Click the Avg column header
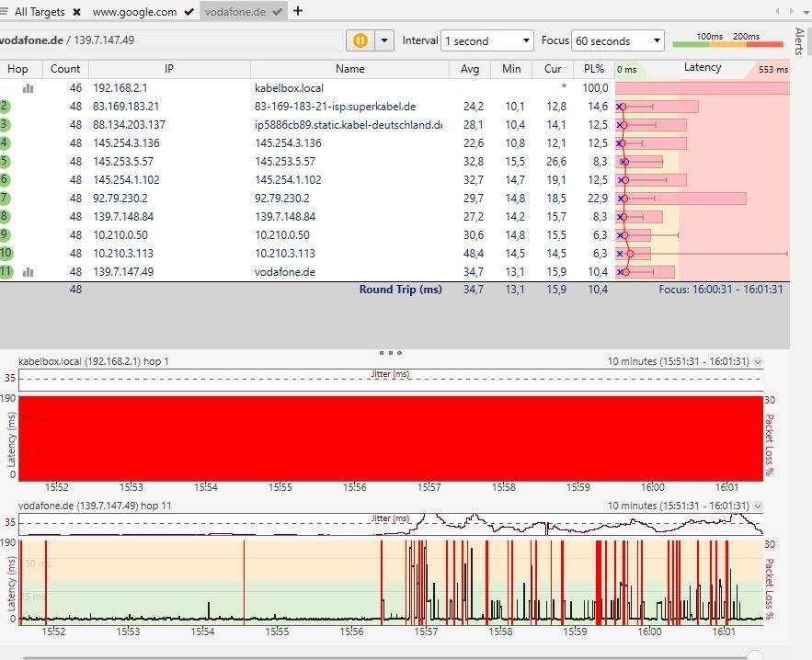Screen dimensions: 812x660 tap(470, 69)
